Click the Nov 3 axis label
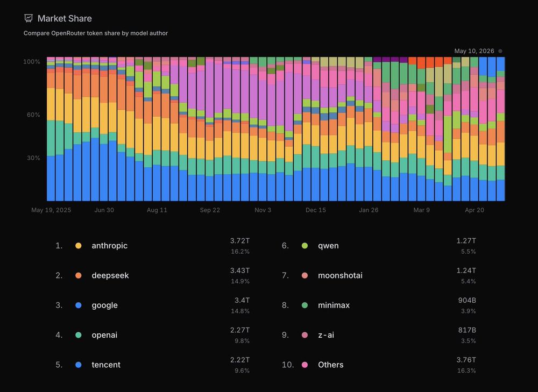The width and height of the screenshot is (538, 392). [263, 210]
